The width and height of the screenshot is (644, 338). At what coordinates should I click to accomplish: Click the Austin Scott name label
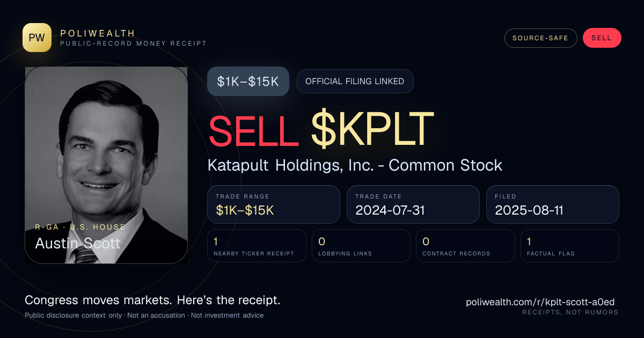(x=78, y=243)
